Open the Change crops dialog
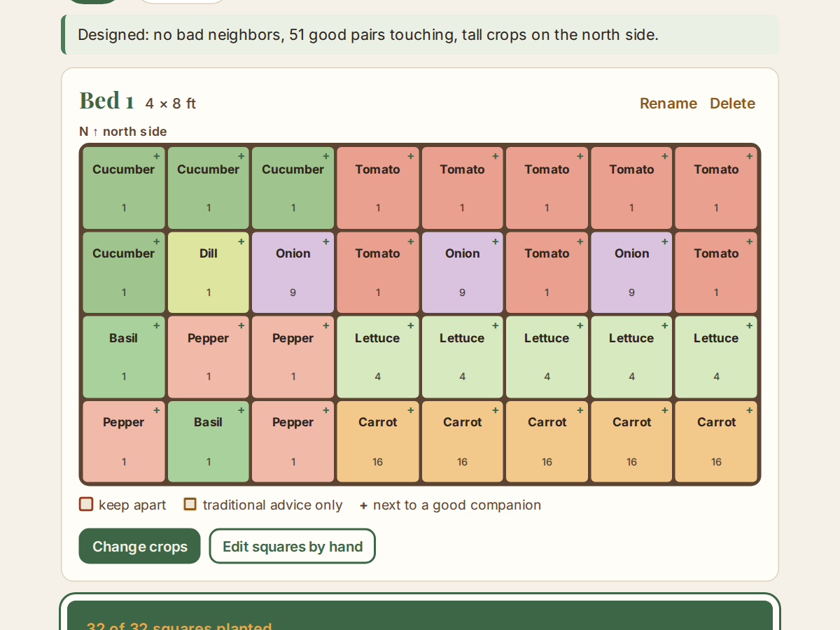The width and height of the screenshot is (840, 630). pyautogui.click(x=140, y=546)
